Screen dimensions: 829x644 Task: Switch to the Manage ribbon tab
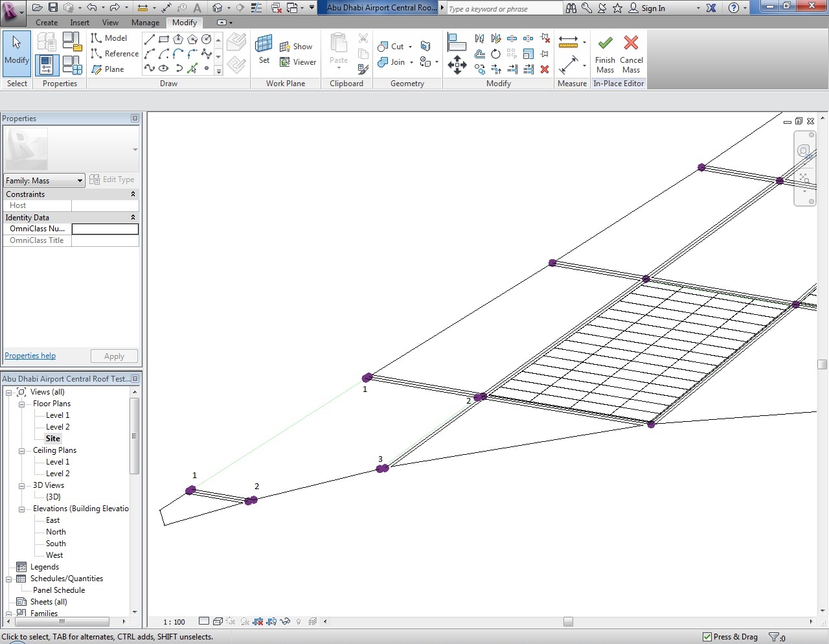click(x=145, y=23)
